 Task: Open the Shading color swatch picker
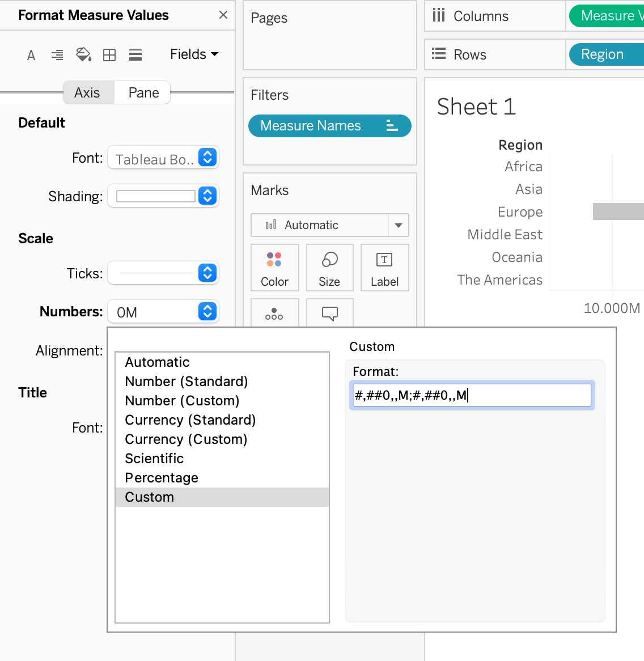(163, 196)
